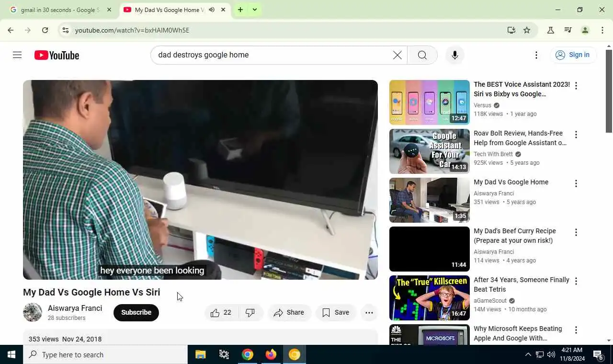The image size is (613, 364).
Task: Open Versus channel under first suggestion
Action: pyautogui.click(x=483, y=105)
